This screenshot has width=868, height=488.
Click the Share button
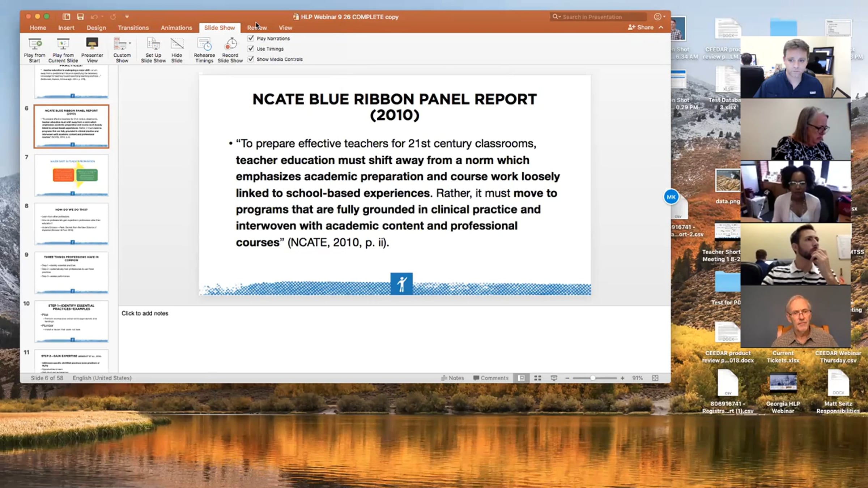click(641, 27)
